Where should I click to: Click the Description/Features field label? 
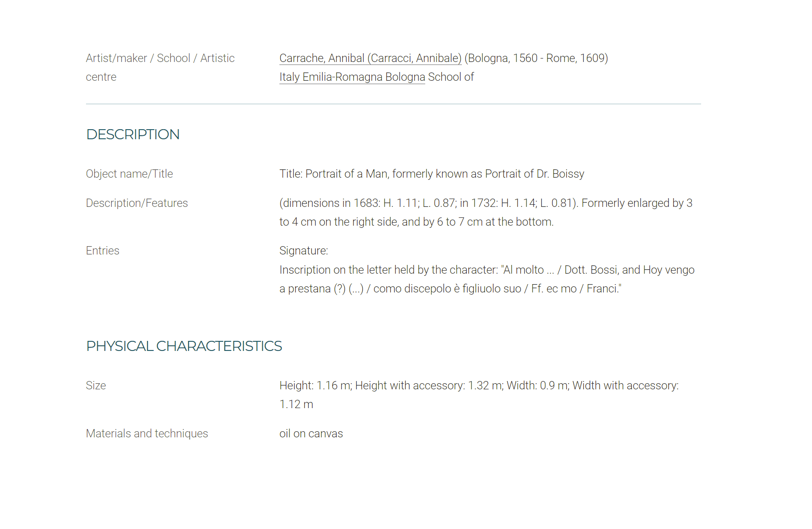pos(137,203)
